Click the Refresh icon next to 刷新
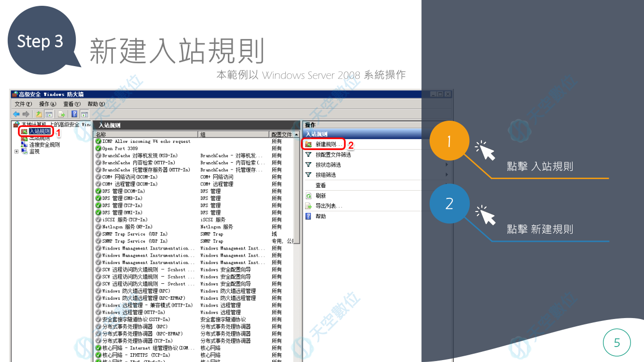 click(308, 195)
